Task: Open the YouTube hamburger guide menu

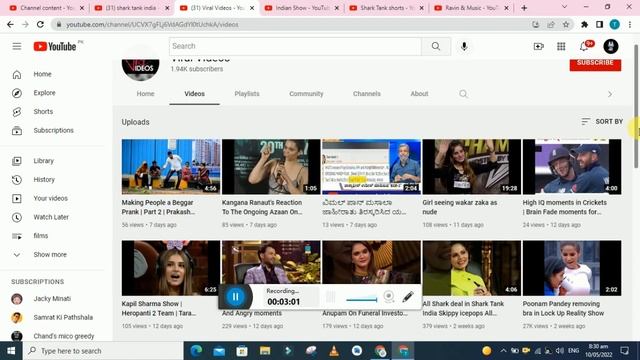Action: (x=17, y=46)
